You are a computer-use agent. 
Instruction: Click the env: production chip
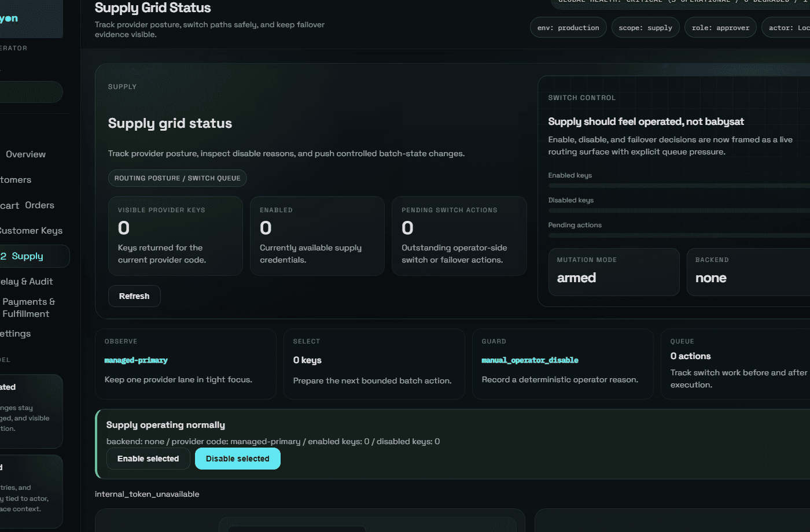coord(568,27)
